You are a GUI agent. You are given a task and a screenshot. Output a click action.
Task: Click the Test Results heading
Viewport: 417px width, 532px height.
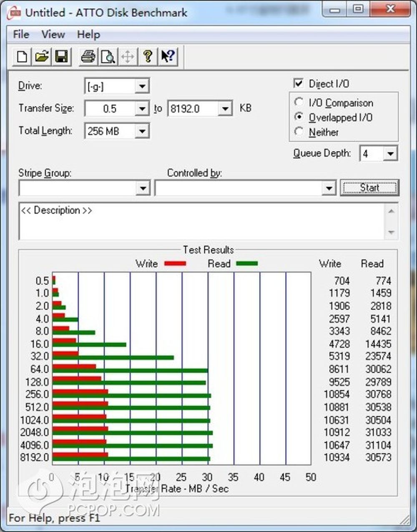pyautogui.click(x=208, y=250)
